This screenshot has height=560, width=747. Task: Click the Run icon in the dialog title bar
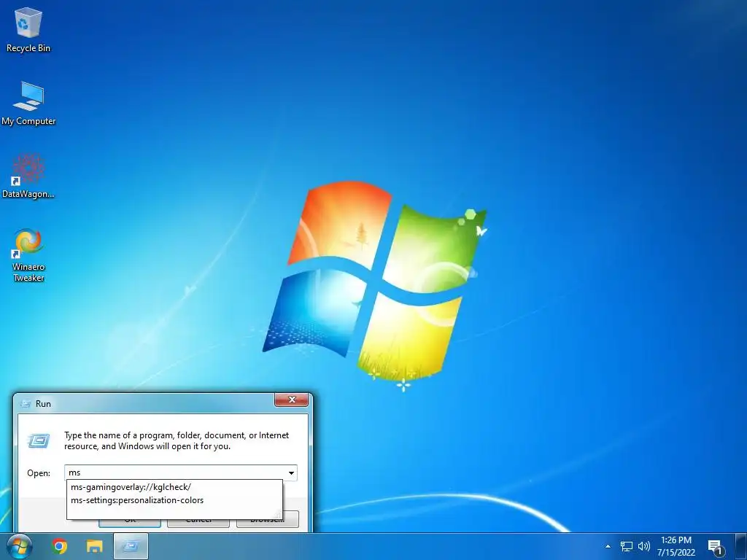coord(26,404)
